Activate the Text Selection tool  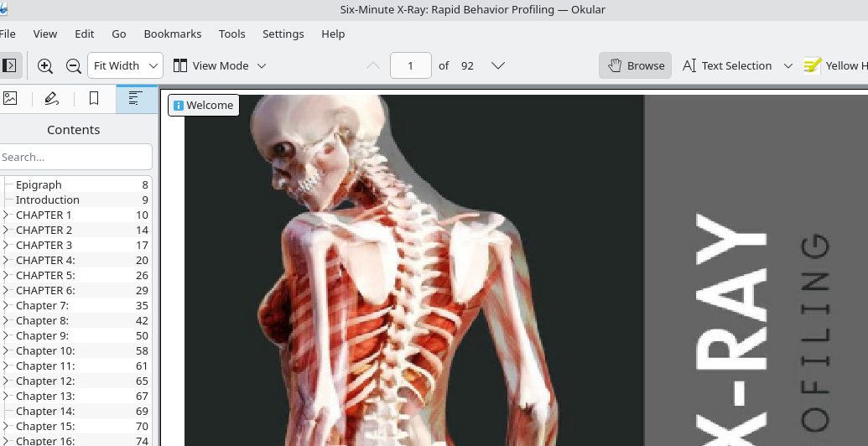pyautogui.click(x=726, y=66)
